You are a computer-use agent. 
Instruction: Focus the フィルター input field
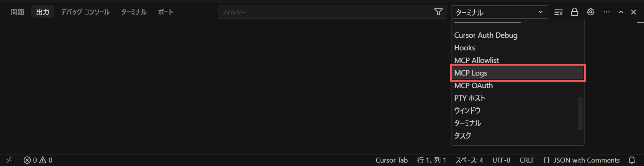point(325,12)
